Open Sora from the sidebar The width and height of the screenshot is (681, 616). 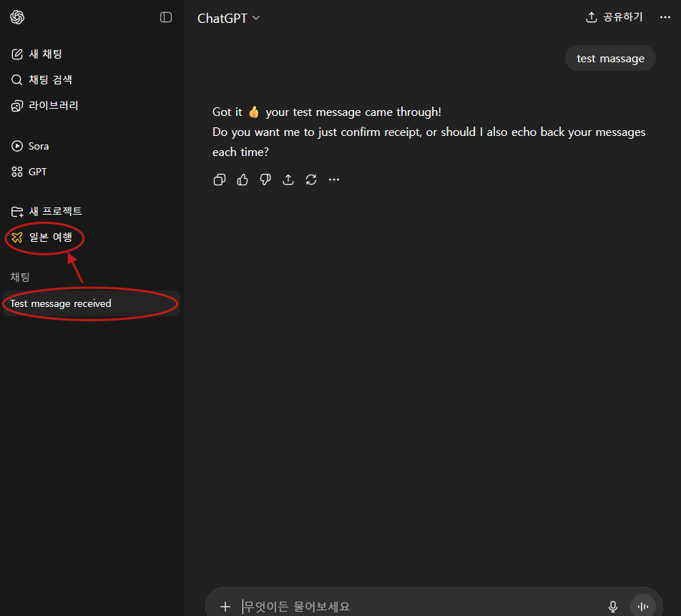(x=39, y=146)
